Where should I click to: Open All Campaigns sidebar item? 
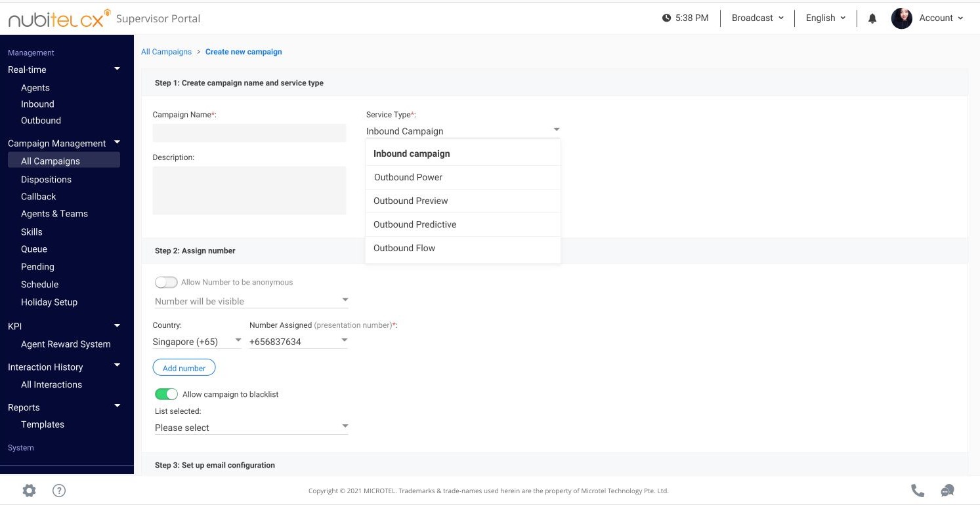64,161
